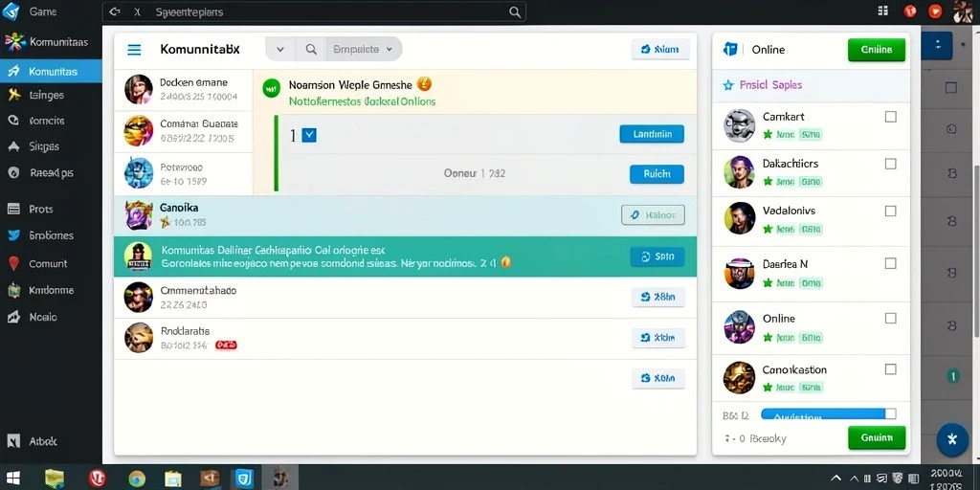The image size is (980, 490).
Task: Open Komunnitaas in the sidebar
Action: pos(51,42)
